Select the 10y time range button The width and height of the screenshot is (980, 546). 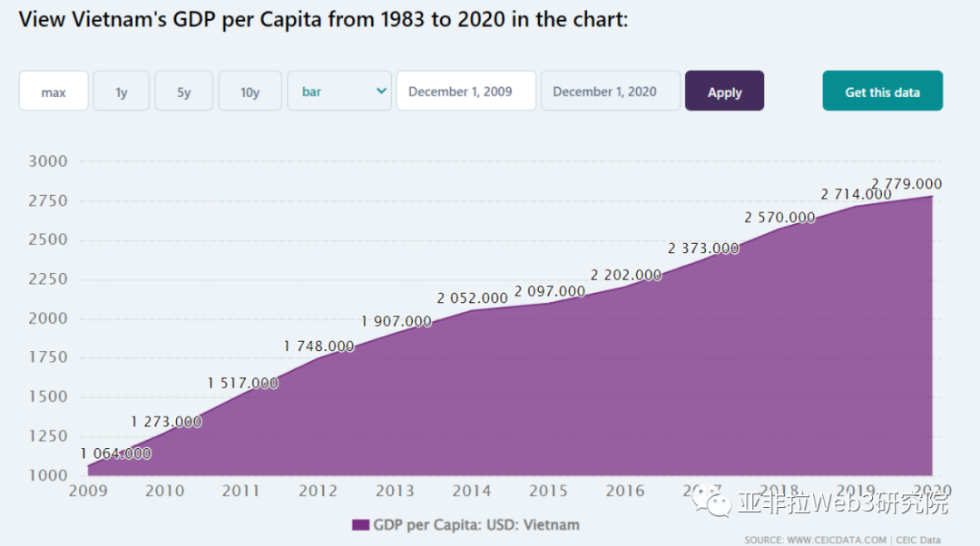[x=250, y=92]
